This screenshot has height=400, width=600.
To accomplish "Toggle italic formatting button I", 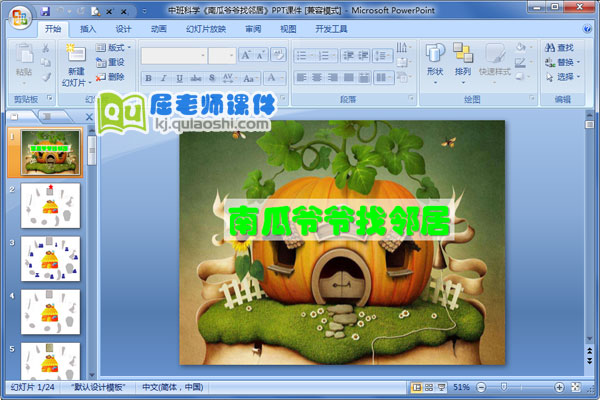I will (x=164, y=78).
